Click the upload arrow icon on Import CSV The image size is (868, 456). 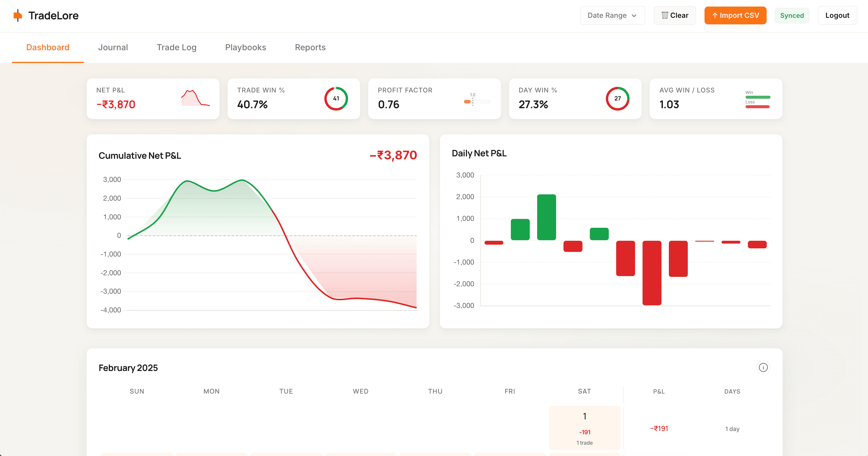coord(715,15)
